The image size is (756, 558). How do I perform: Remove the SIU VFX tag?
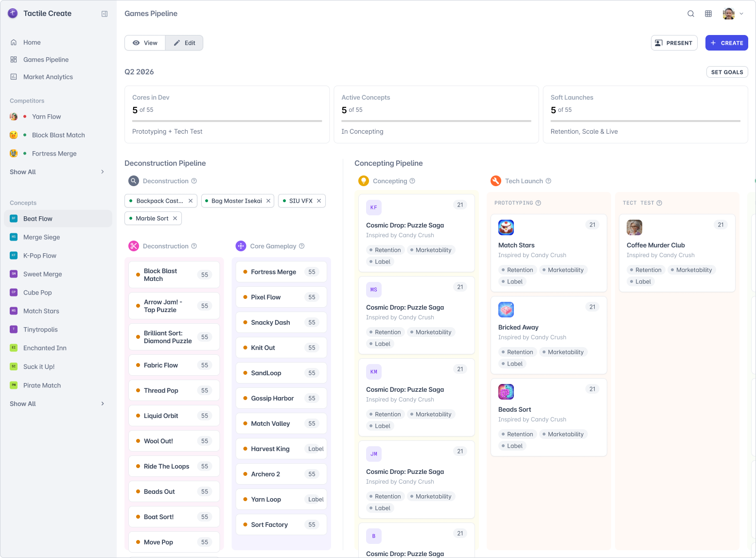coord(319,201)
